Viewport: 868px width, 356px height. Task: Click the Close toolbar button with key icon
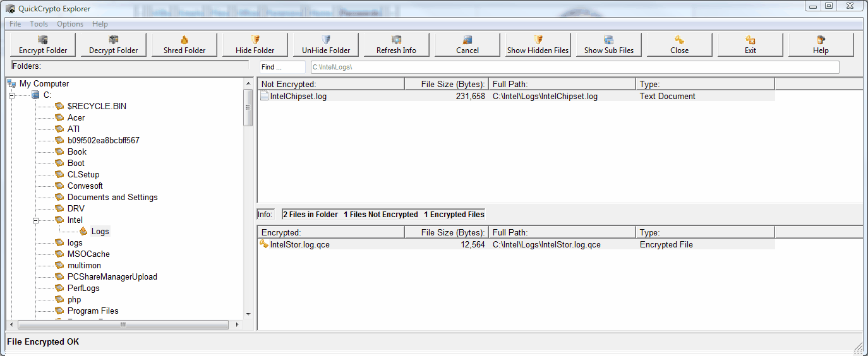(x=680, y=45)
